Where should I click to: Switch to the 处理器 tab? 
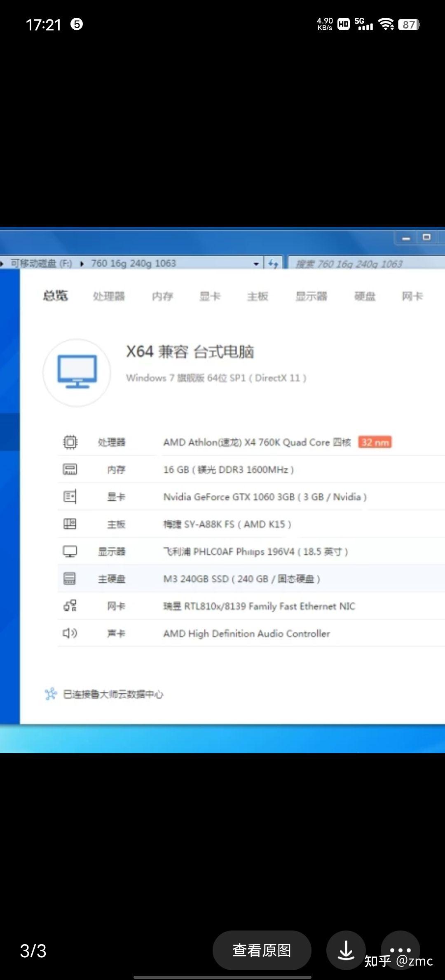click(x=109, y=296)
